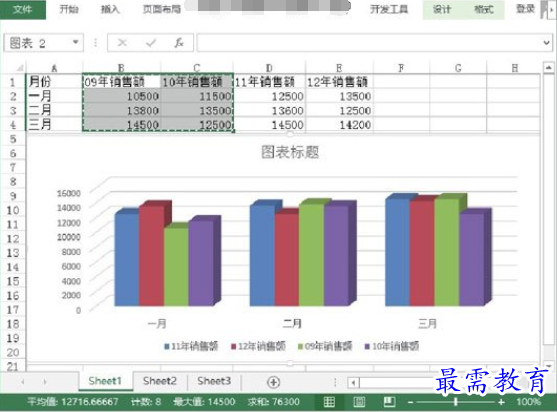557x412 pixels.
Task: Click status bar 求和: 76300
Action: [274, 402]
